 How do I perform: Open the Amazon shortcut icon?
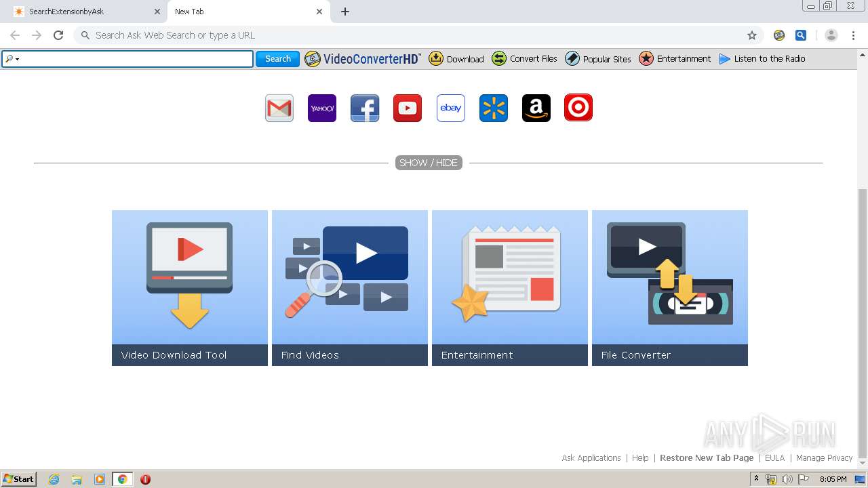coord(536,108)
